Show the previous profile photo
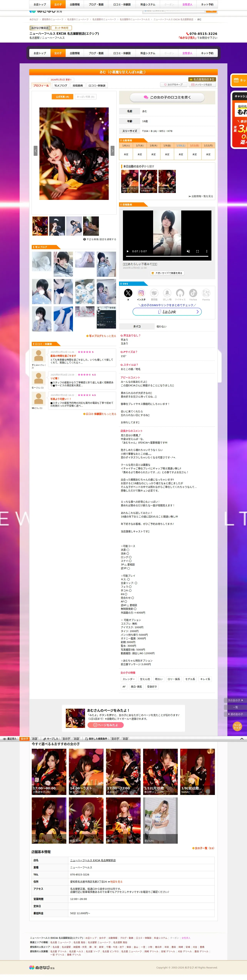The image size is (247, 980). click(x=35, y=151)
